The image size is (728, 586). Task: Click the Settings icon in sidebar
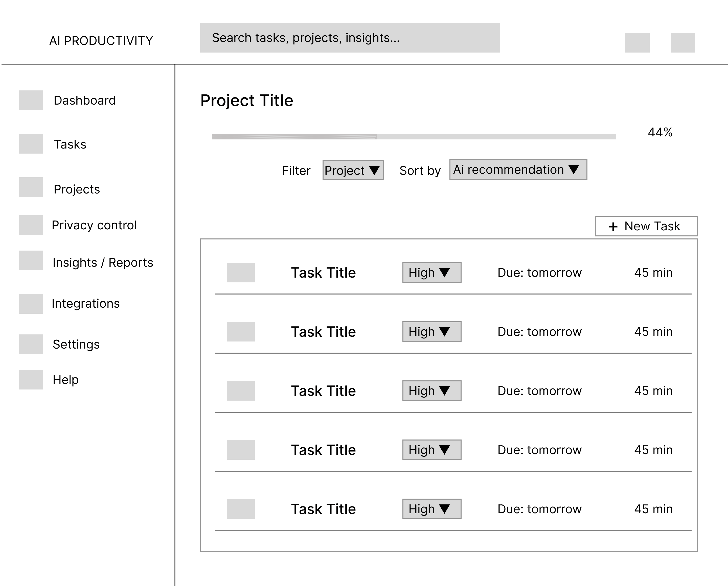[31, 344]
